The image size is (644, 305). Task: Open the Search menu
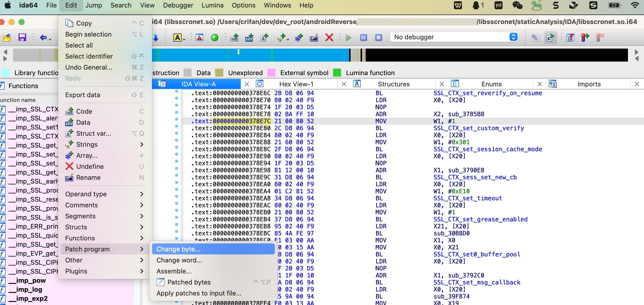click(121, 5)
